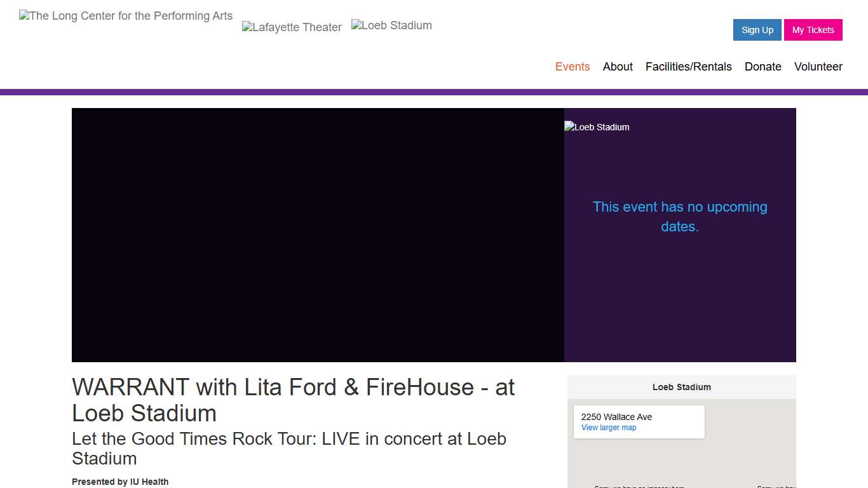Select the Loeb Stadium map panel header
Image resolution: width=868 pixels, height=488 pixels.
pos(681,387)
